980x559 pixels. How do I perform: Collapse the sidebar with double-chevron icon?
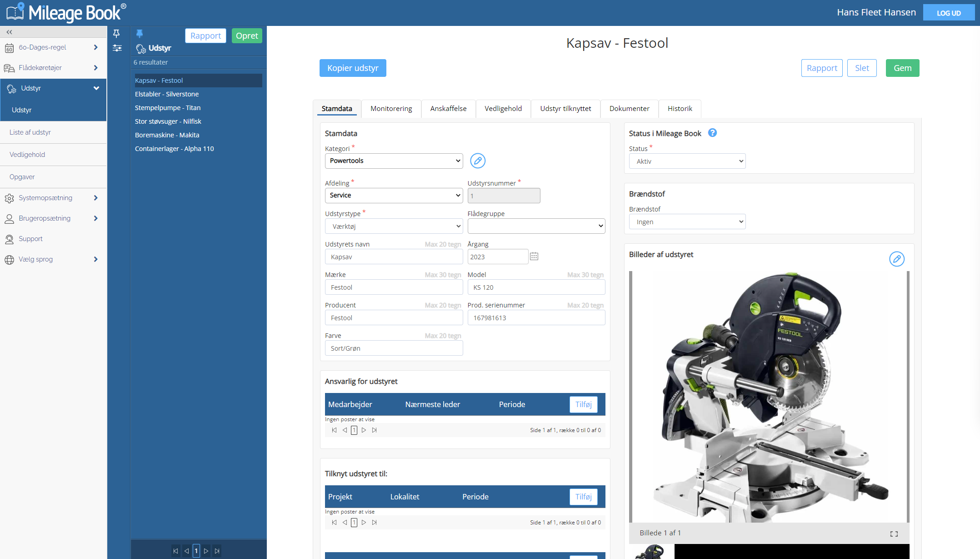9,32
